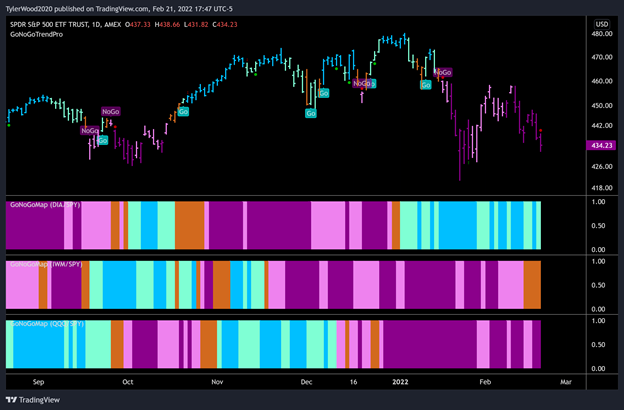
Task: Click the NoGo marker in mid-December
Action: (361, 84)
